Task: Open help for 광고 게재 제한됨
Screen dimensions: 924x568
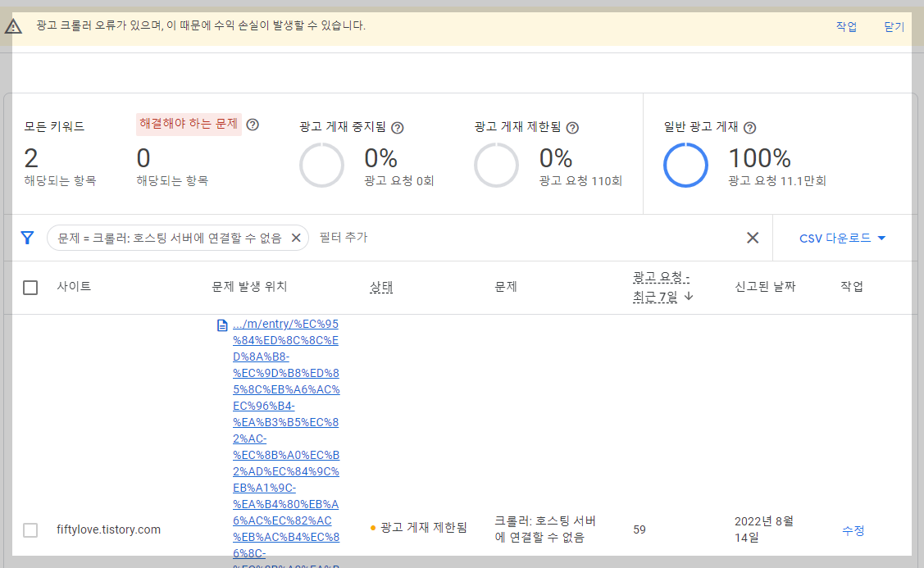Action: pyautogui.click(x=572, y=128)
